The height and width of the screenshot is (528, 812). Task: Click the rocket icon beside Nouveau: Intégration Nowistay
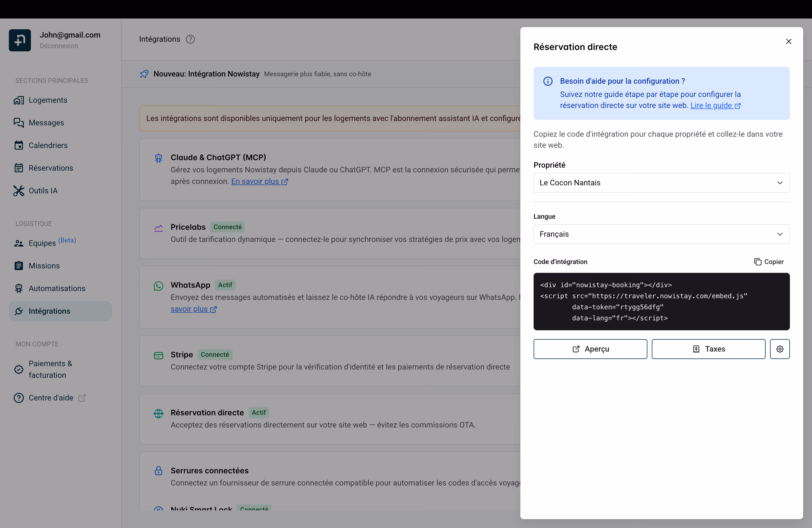[x=144, y=74]
